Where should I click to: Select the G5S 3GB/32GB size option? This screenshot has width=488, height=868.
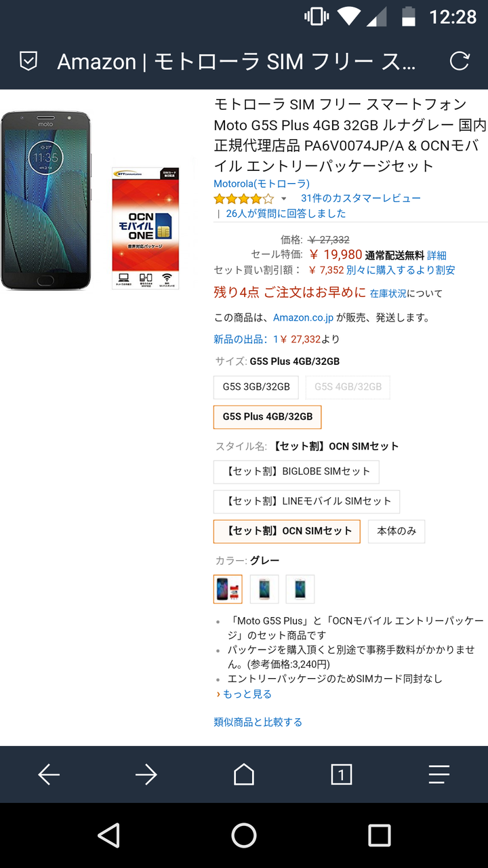point(256,387)
